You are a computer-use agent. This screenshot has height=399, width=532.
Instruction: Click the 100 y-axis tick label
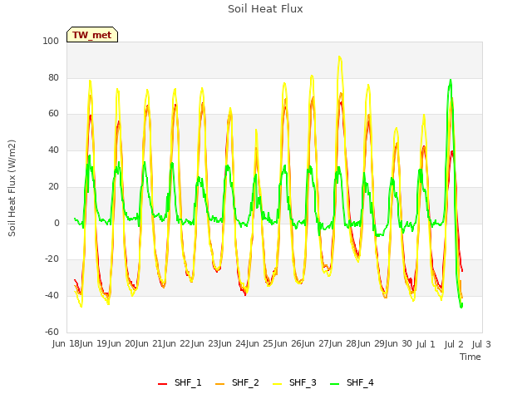point(51,41)
